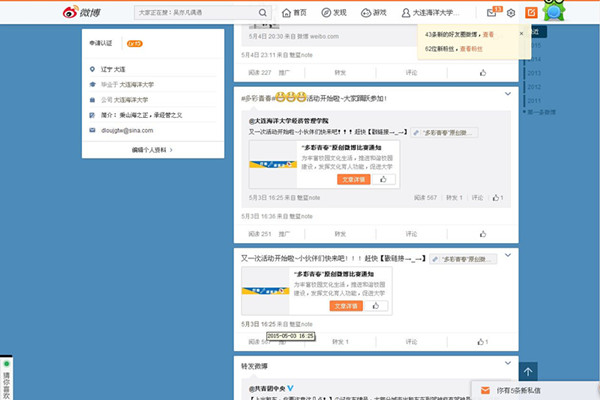
Task: Expand options chevron on 转发微博 post
Action: click(507, 365)
